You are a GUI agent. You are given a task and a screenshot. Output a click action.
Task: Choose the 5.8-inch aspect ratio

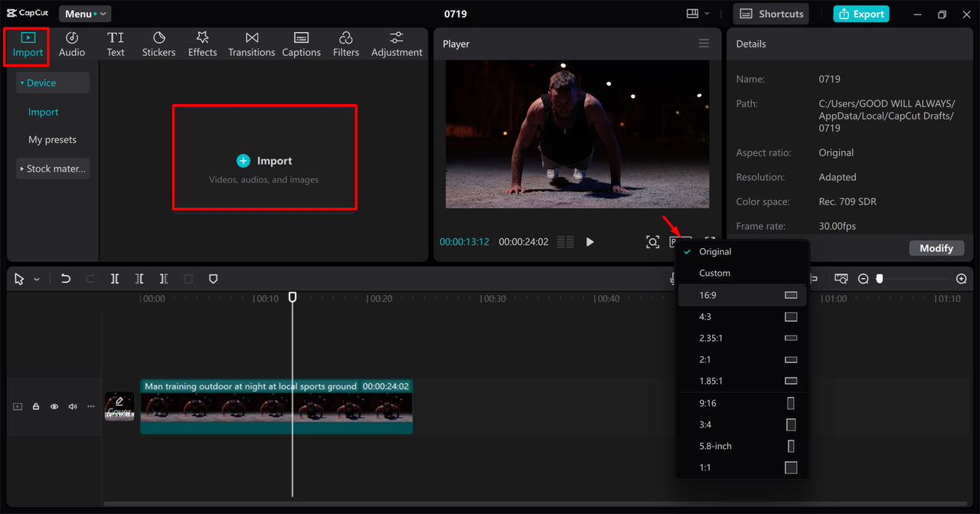[x=742, y=446]
